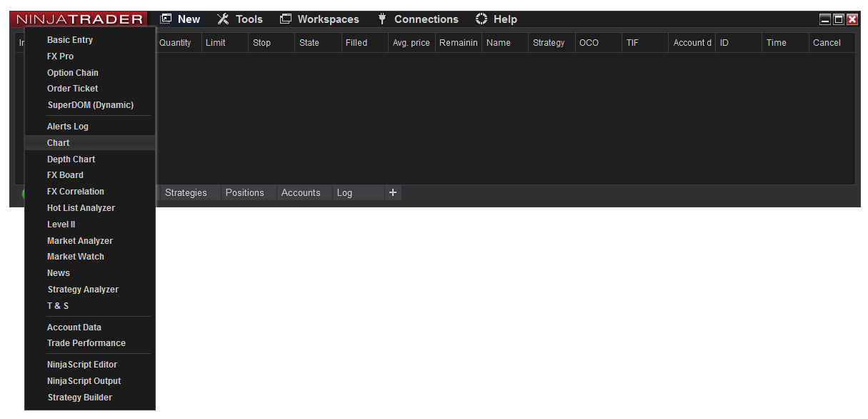868x419 pixels.
Task: Switch to the Positions tab
Action: click(x=244, y=193)
